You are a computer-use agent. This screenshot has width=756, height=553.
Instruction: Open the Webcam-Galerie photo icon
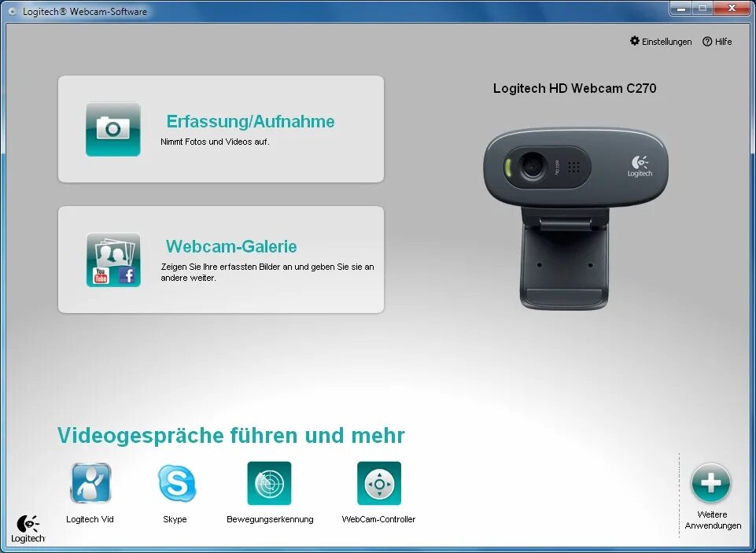[113, 260]
